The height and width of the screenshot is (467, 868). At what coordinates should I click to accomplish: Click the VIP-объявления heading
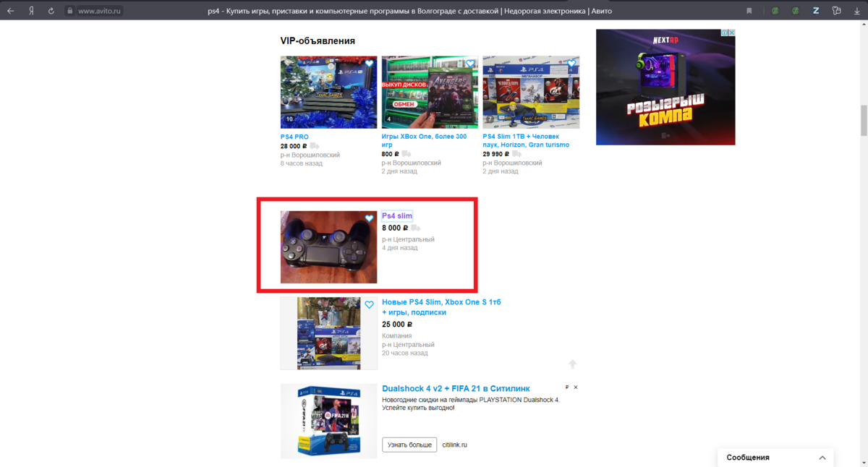(x=318, y=41)
